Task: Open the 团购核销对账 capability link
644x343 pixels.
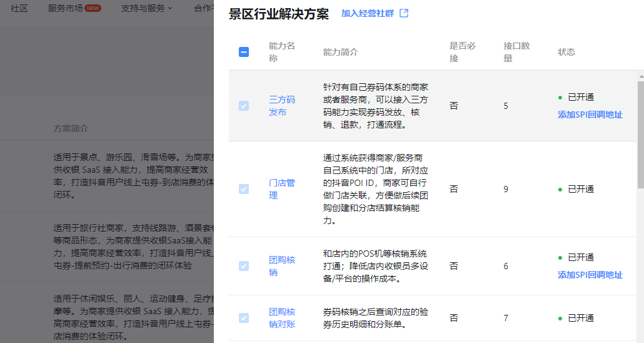Action: (281, 318)
